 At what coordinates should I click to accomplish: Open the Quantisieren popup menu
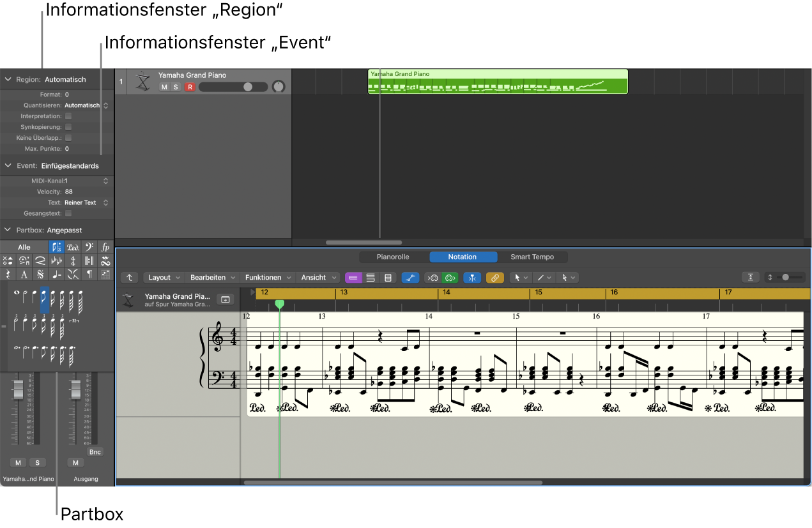86,105
